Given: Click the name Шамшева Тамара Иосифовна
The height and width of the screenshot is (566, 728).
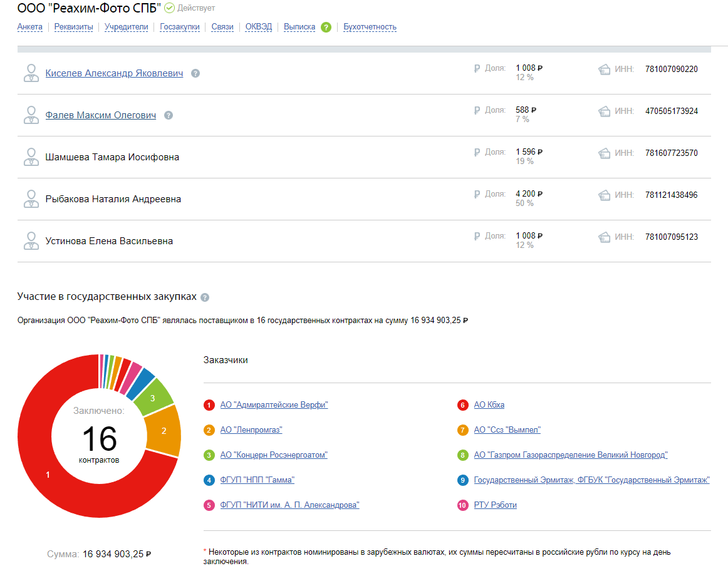Looking at the screenshot, I should (112, 157).
